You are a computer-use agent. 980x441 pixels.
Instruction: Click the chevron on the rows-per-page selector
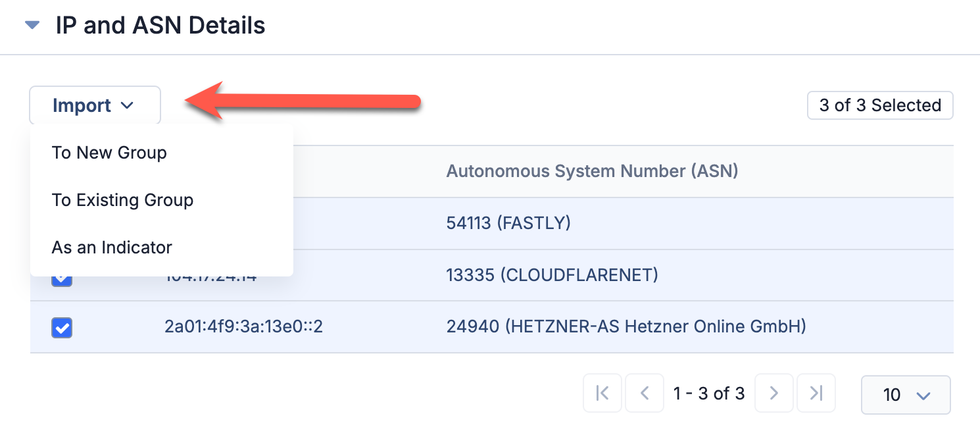click(x=923, y=395)
